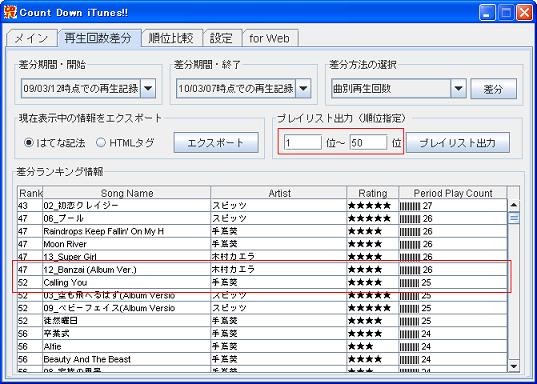Click the star rating of Alfie
The width and height of the screenshot is (537, 384).
[361, 346]
